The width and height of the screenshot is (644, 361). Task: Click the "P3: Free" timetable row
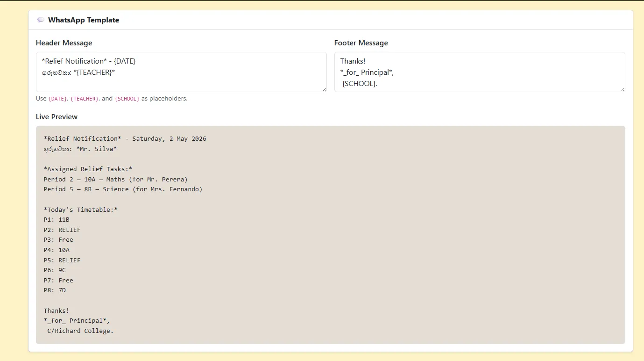(x=58, y=240)
